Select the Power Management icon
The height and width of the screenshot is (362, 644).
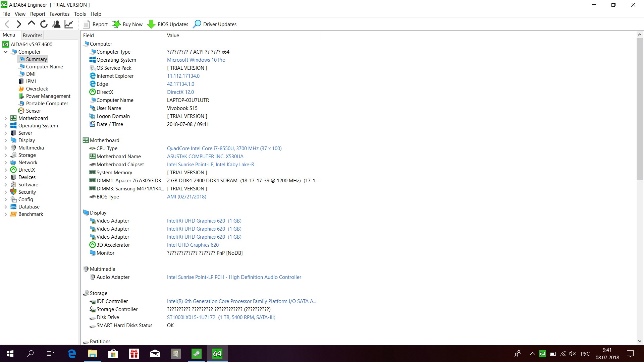(21, 96)
